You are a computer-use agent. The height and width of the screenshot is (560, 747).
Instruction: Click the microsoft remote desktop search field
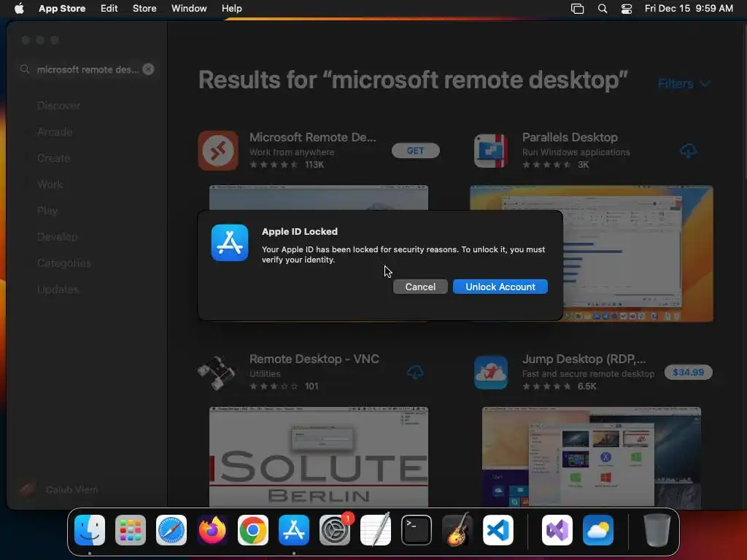(88, 69)
